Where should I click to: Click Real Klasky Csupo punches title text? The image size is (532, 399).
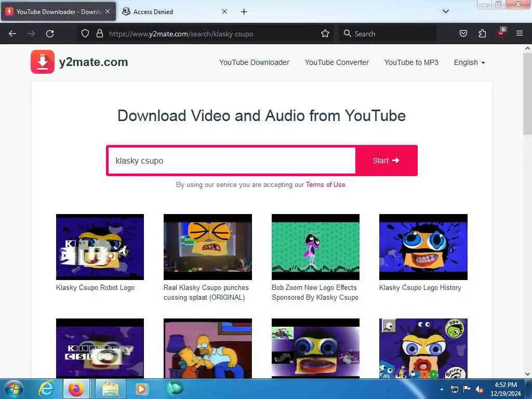coord(206,292)
